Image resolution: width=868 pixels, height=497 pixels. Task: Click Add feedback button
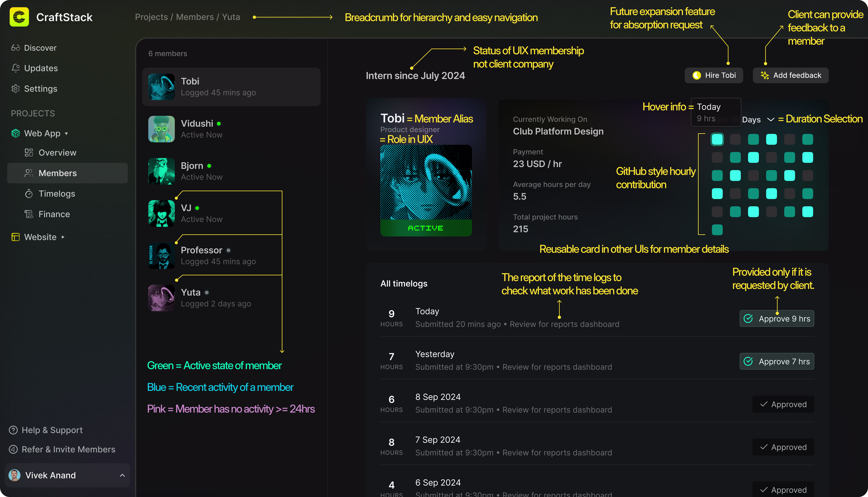pos(791,75)
